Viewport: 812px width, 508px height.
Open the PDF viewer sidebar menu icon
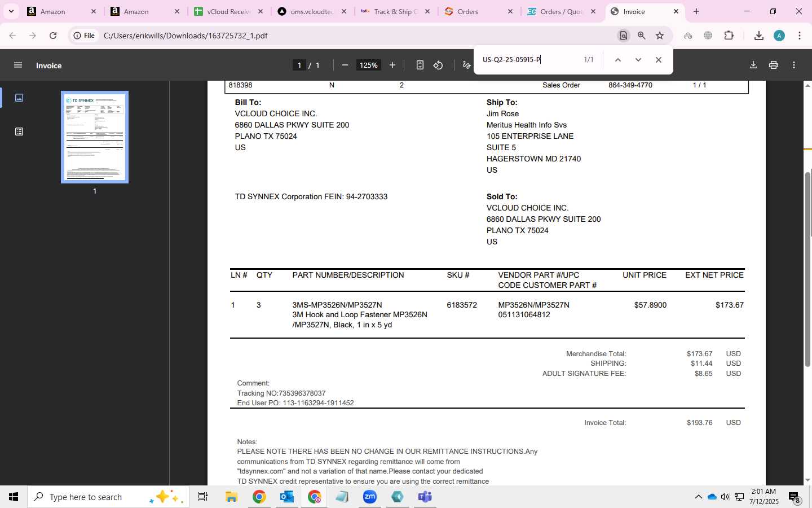(x=18, y=65)
